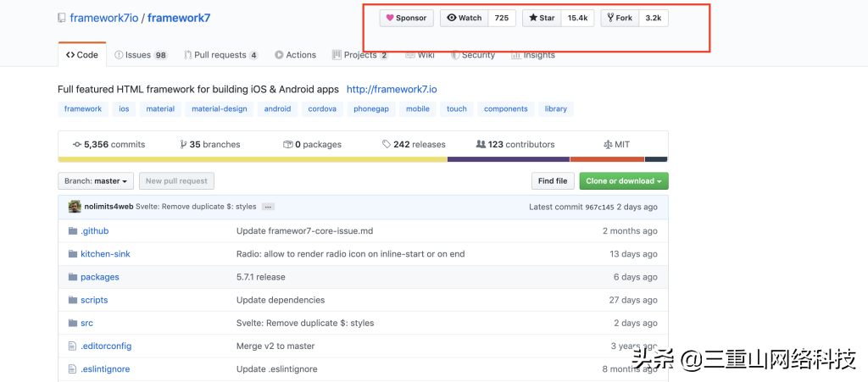Select the ios topic tag
Viewport: 868px width, 382px height.
pos(124,109)
